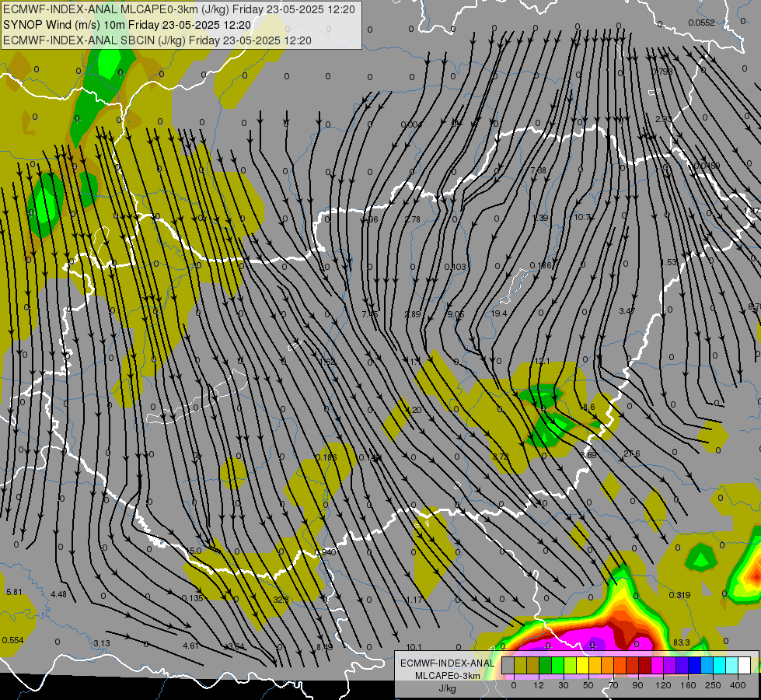The height and width of the screenshot is (700, 761).
Task: Click the legend tick label 50
Action: pyautogui.click(x=588, y=685)
